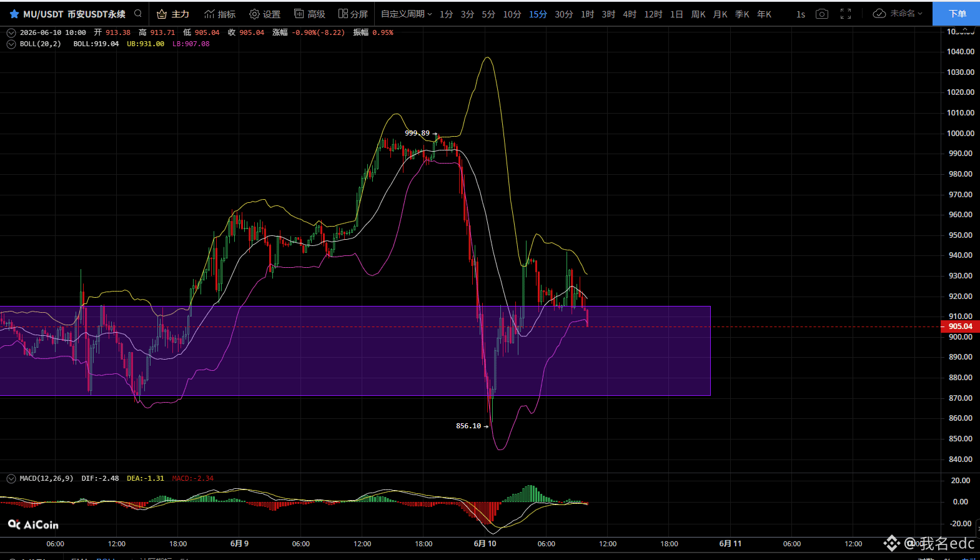Collapse the MACD(12,26,9) indicator panel
980x560 pixels.
11,478
